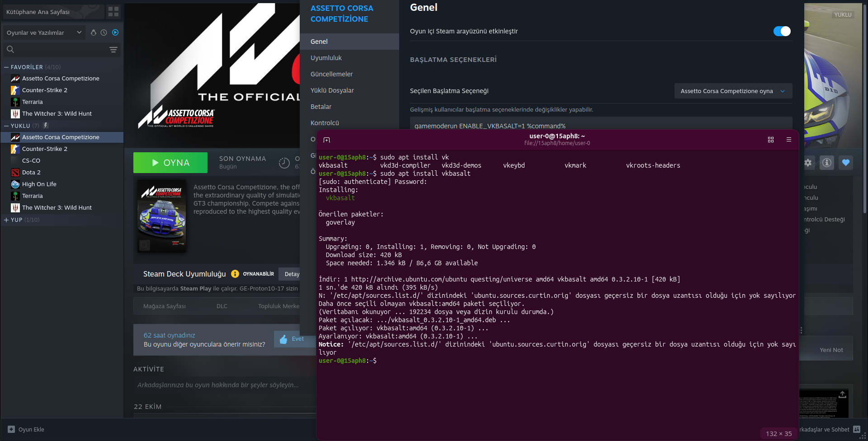Toggle the favorite heart icon
868x441 pixels.
[846, 163]
